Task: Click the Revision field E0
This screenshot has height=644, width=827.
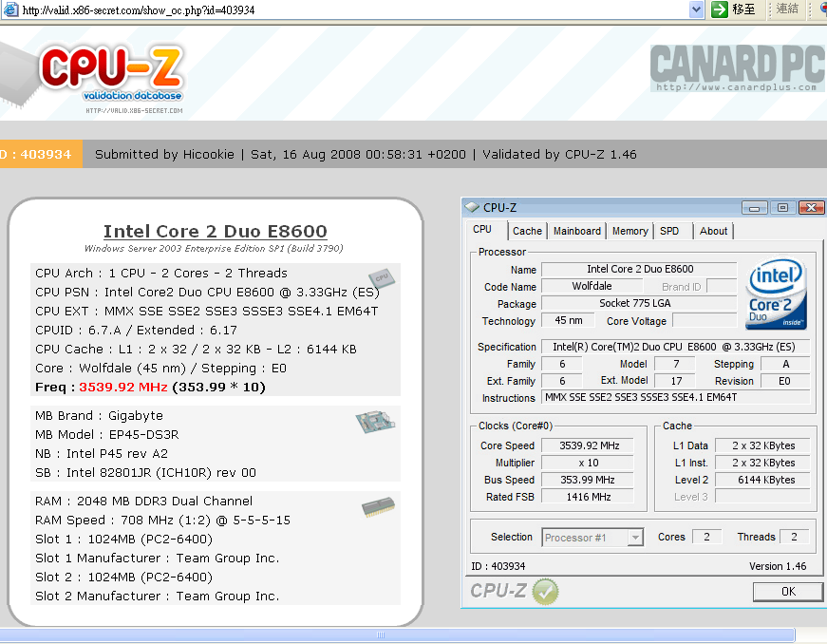Action: (785, 381)
